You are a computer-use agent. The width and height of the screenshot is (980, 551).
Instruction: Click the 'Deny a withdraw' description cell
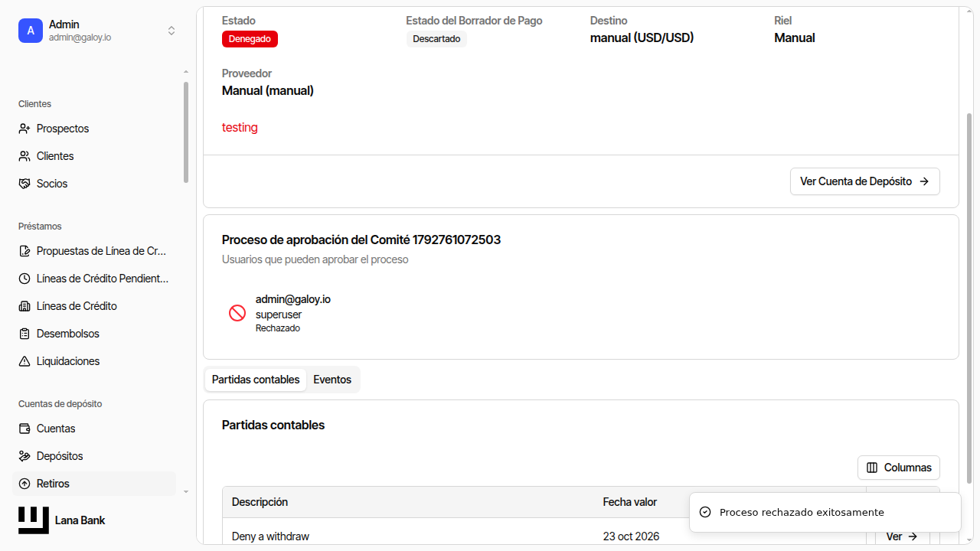click(x=270, y=536)
